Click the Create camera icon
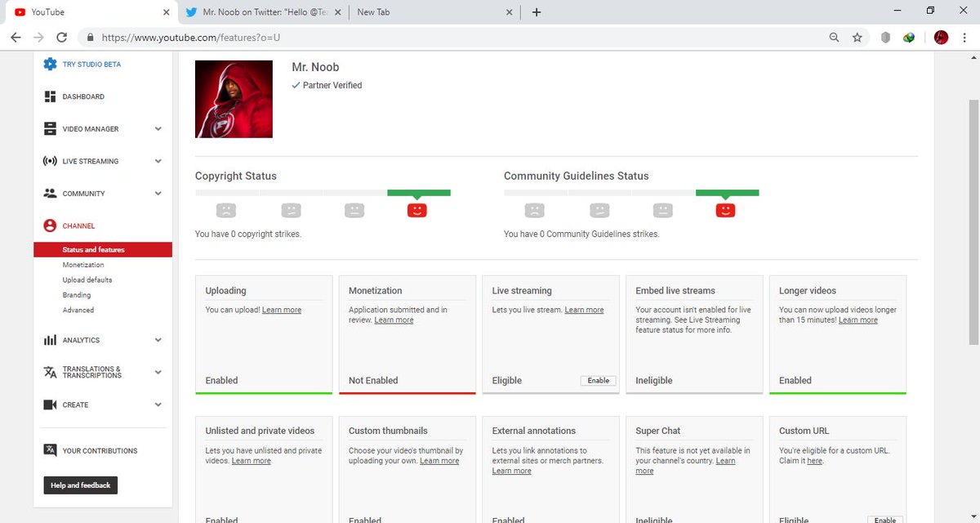980x523 pixels. click(x=50, y=405)
